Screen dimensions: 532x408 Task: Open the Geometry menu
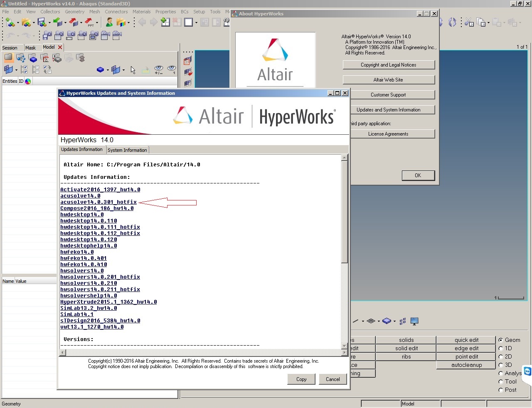(74, 12)
